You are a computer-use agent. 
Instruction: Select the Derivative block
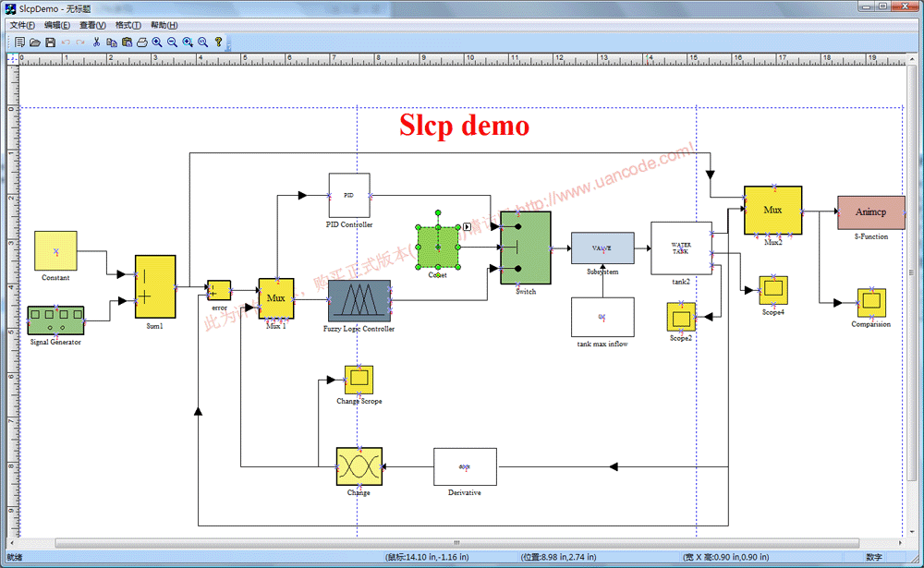tap(465, 466)
